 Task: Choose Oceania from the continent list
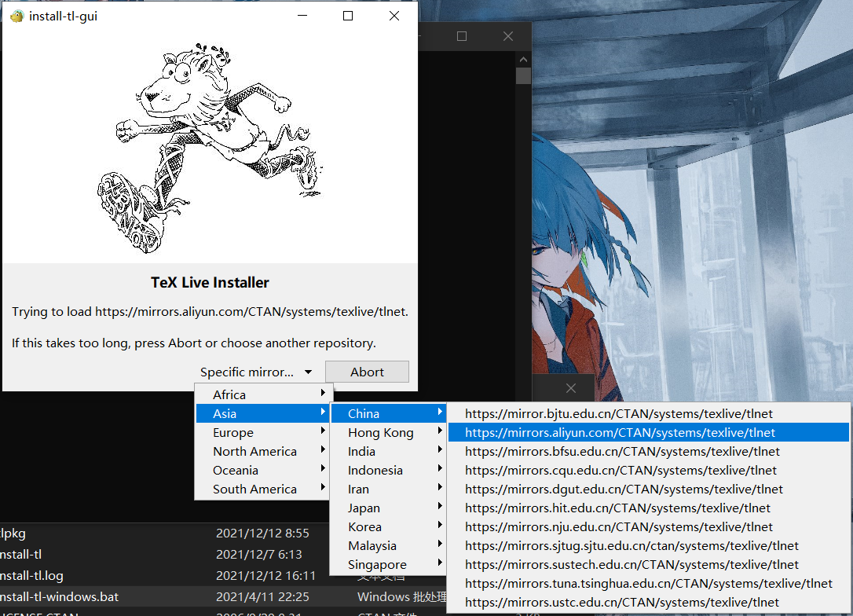[264, 471]
